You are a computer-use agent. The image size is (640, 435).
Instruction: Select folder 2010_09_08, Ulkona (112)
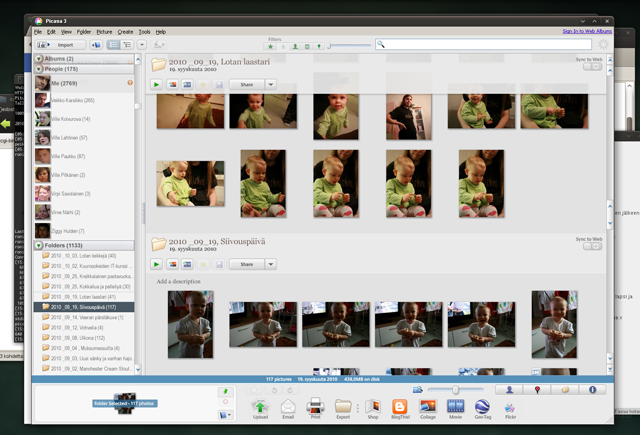(x=84, y=338)
